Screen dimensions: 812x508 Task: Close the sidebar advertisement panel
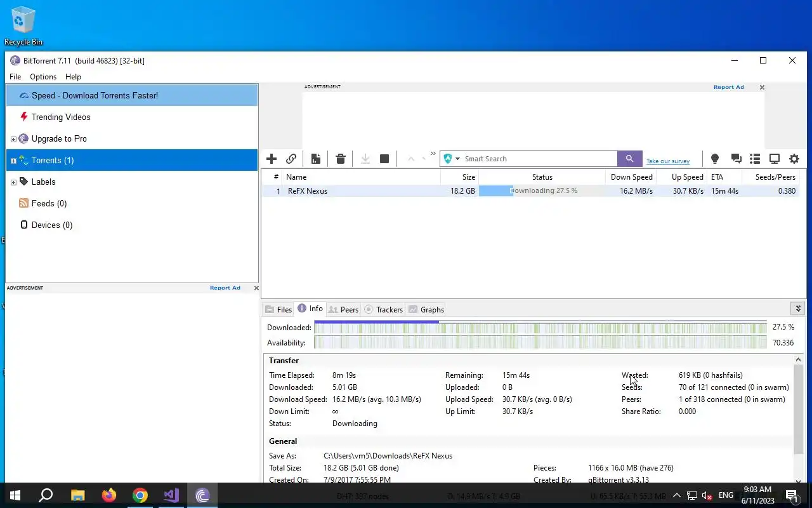(x=256, y=288)
